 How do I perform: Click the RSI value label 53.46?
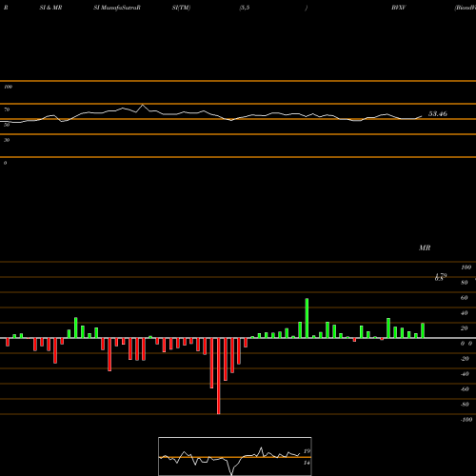(x=438, y=113)
